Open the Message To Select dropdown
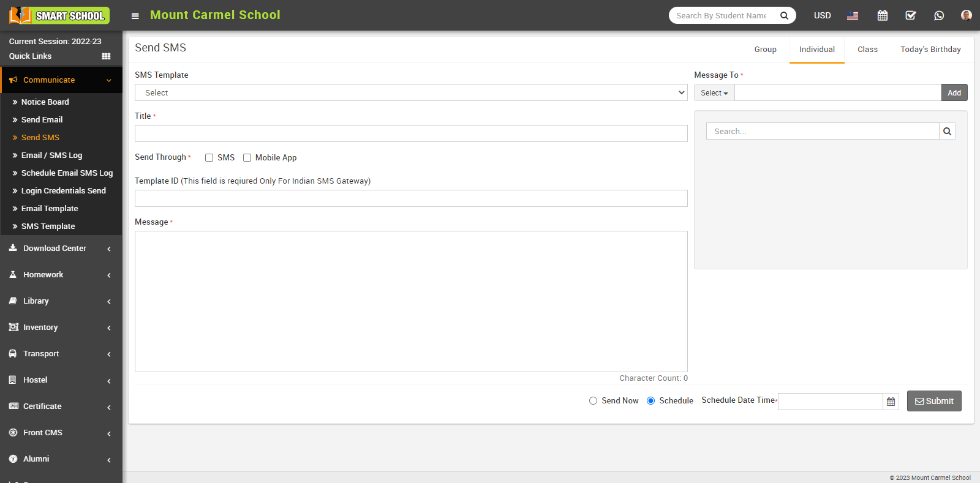 [714, 93]
